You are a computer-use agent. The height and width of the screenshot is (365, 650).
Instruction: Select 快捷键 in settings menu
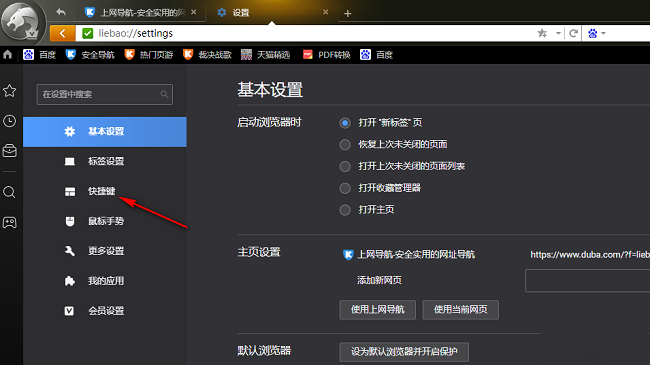coord(104,191)
